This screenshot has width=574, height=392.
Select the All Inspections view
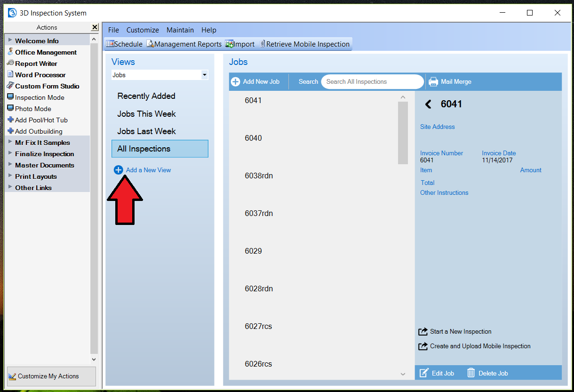(160, 149)
